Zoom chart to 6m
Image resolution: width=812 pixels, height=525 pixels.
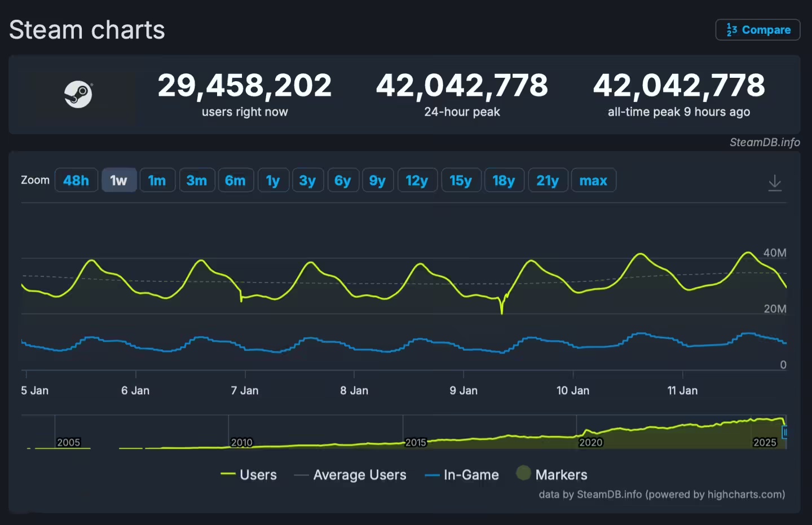click(x=235, y=180)
